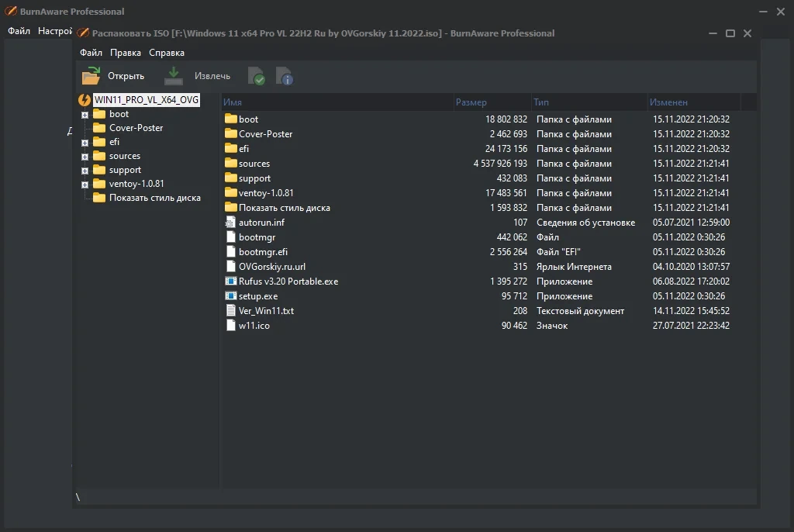
Task: Expand the efi node in tree
Action: (85, 143)
